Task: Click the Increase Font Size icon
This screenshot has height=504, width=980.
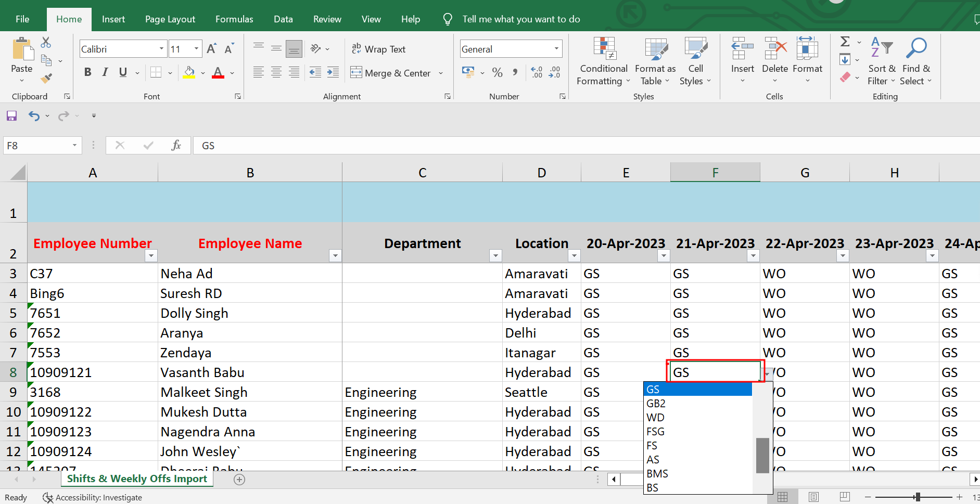Action: point(211,48)
